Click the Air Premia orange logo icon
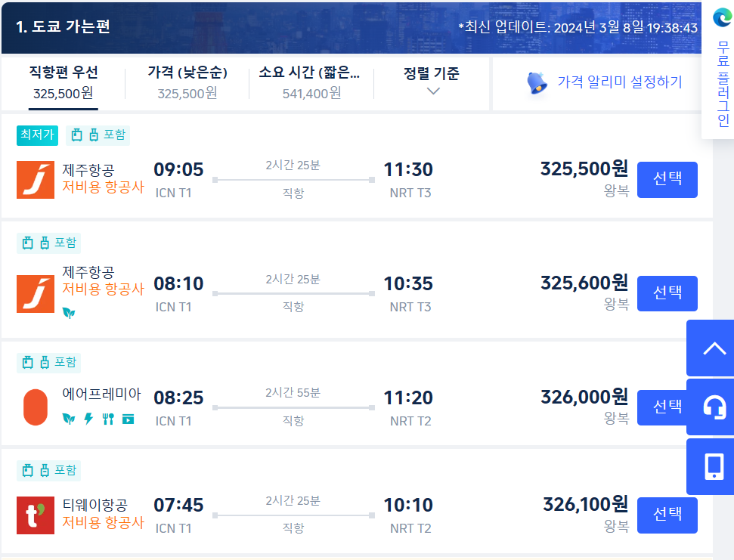This screenshot has height=560, width=734. (35, 407)
